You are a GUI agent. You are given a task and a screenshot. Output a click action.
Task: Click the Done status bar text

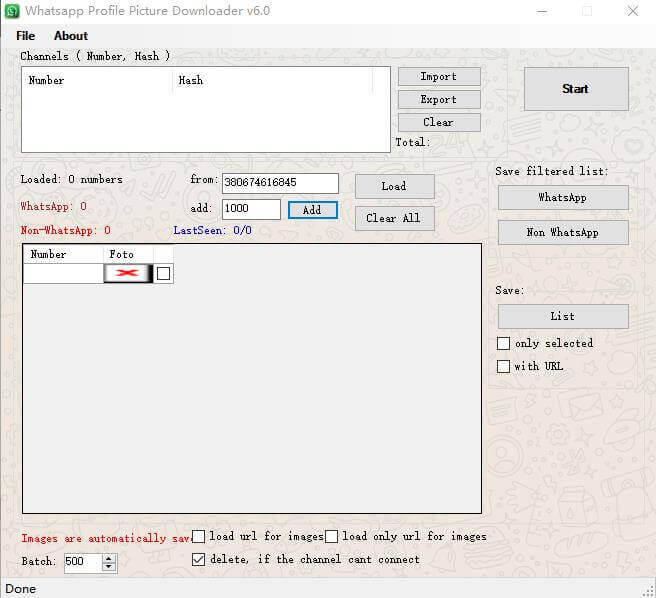pos(20,589)
